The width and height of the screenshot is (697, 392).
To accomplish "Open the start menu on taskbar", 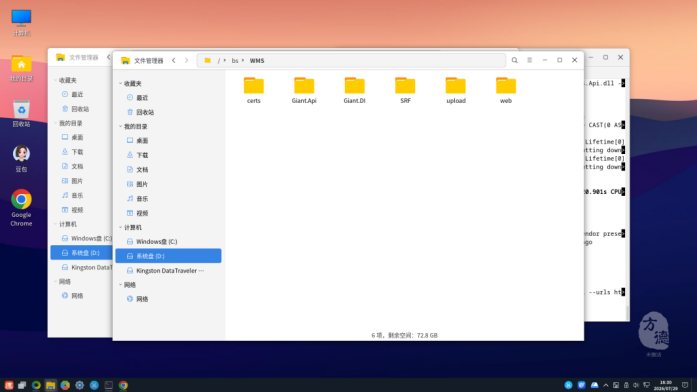I will point(9,385).
